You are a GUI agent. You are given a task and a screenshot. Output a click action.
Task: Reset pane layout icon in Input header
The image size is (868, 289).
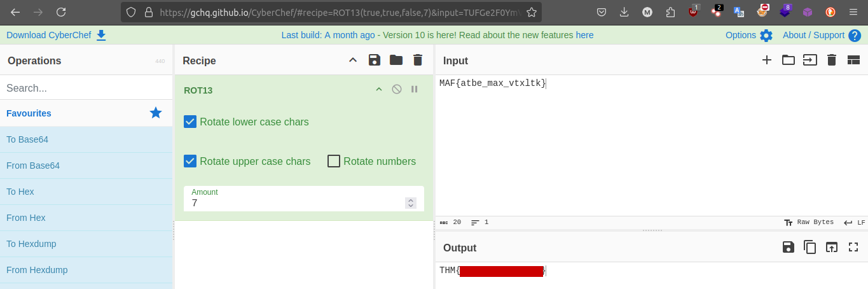click(853, 60)
